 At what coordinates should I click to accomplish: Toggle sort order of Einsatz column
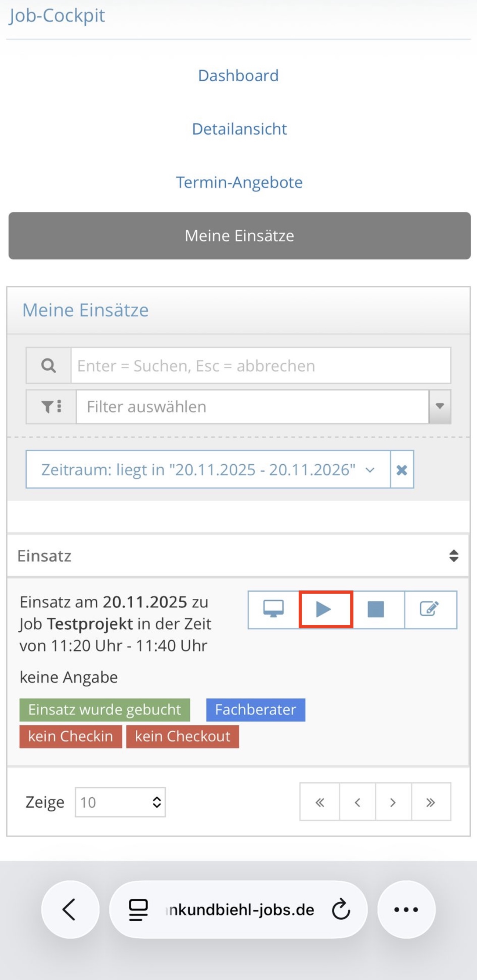click(453, 556)
